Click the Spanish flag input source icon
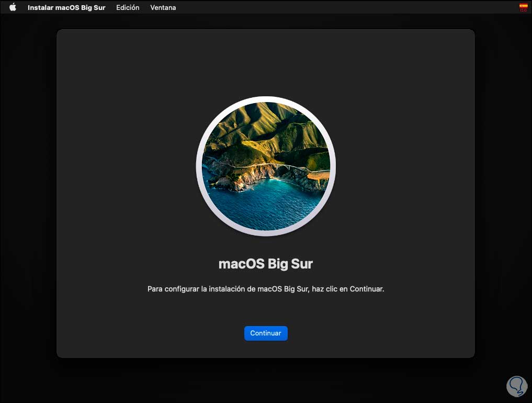The width and height of the screenshot is (532, 403). (524, 7)
